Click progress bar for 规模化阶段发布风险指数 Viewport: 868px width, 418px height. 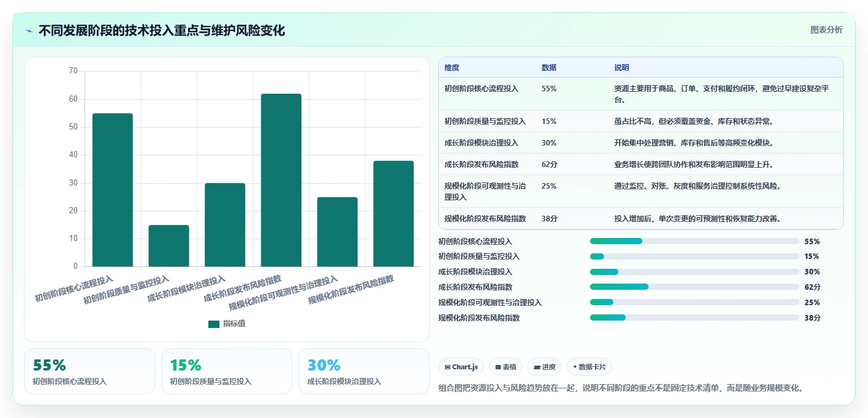pyautogui.click(x=694, y=318)
